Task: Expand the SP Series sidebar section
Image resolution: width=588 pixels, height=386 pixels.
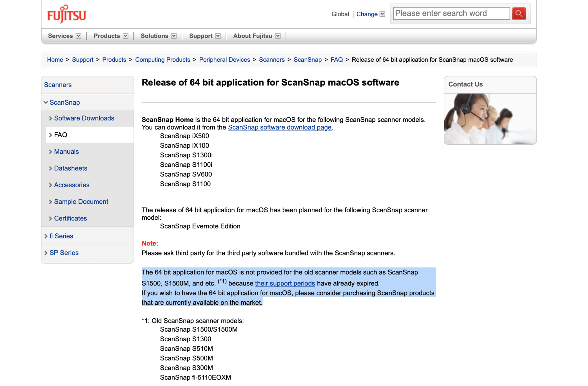Action: (x=46, y=253)
